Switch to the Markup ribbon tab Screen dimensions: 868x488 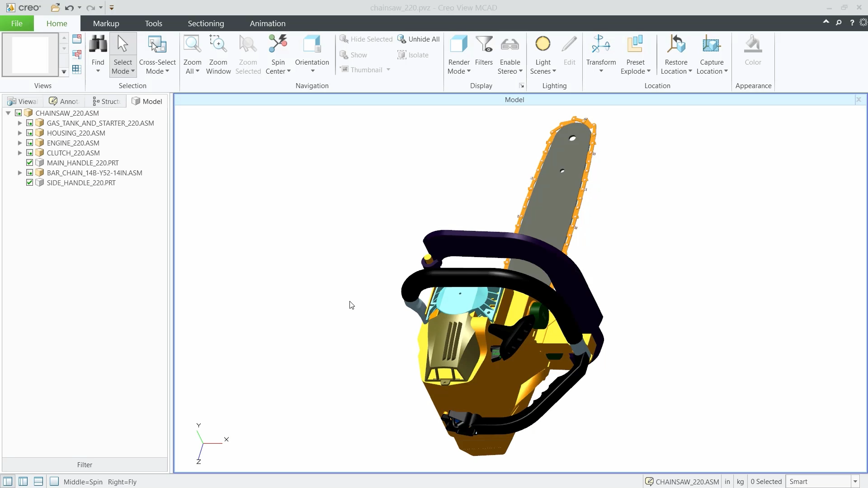click(x=106, y=23)
